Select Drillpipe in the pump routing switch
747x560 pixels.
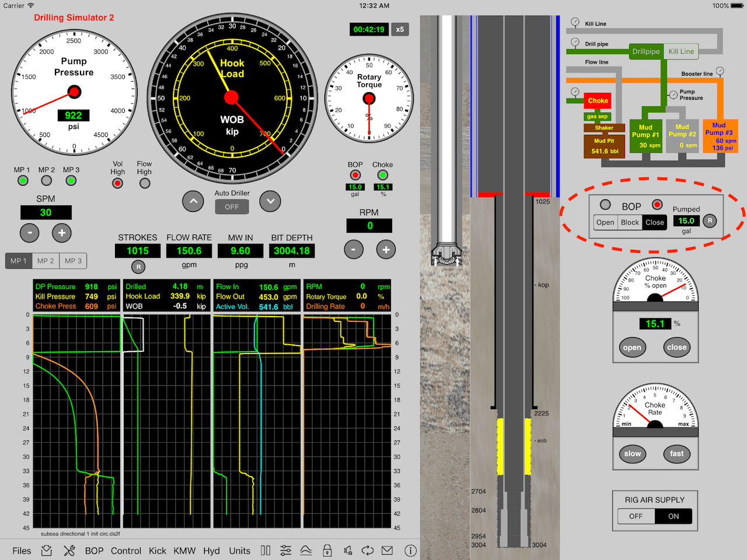click(646, 51)
